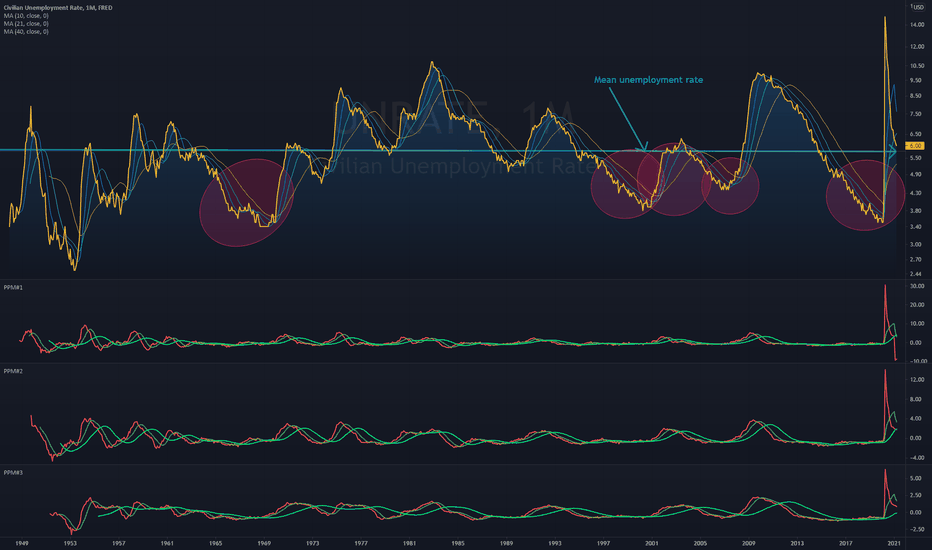Select the 'MA (10, close, 0)' indicator legend
This screenshot has width=932, height=550.
[x=26, y=15]
